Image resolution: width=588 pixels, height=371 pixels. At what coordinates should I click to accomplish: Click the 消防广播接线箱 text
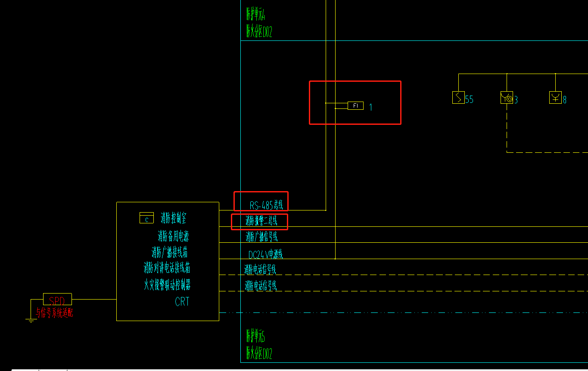(170, 252)
